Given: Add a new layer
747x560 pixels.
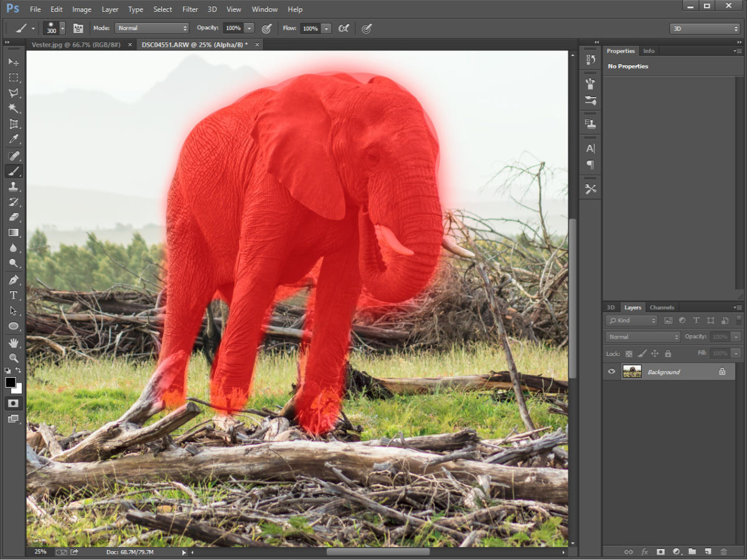Looking at the screenshot, I should click(x=708, y=552).
